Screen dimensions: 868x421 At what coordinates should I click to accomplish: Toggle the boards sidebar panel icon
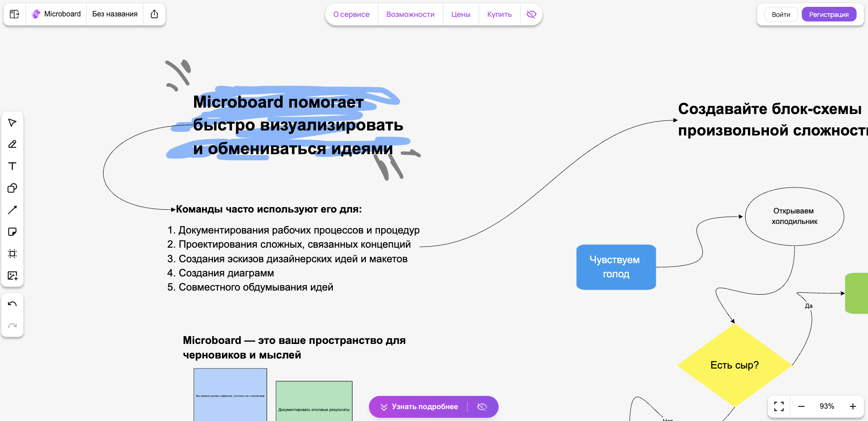15,14
